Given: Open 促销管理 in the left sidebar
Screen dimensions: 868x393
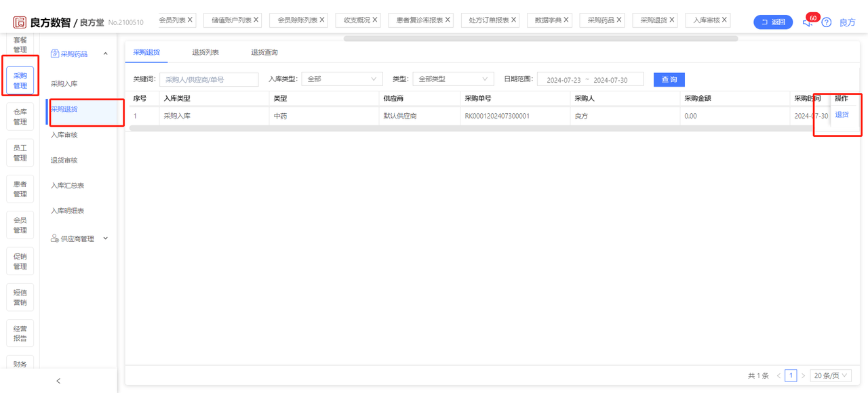Looking at the screenshot, I should click(20, 261).
